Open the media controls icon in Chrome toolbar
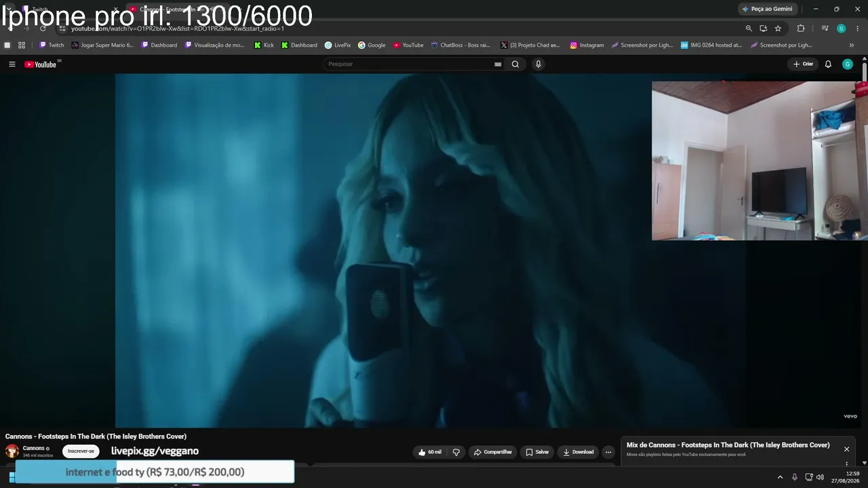Image resolution: width=868 pixels, height=488 pixels. pyautogui.click(x=825, y=28)
